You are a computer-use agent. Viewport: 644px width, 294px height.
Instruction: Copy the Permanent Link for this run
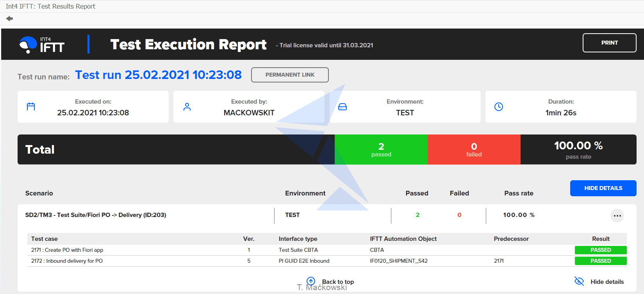[x=290, y=75]
